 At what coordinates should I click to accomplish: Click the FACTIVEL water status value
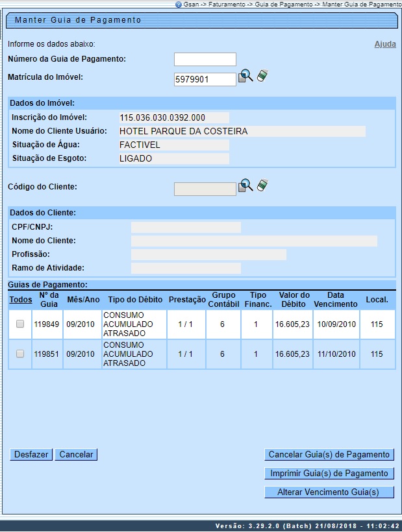(x=140, y=145)
